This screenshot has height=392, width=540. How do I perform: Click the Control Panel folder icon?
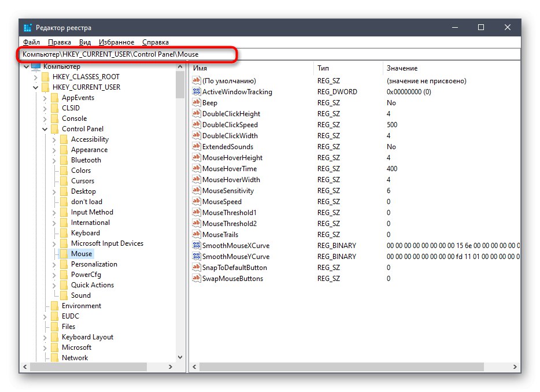click(x=54, y=129)
